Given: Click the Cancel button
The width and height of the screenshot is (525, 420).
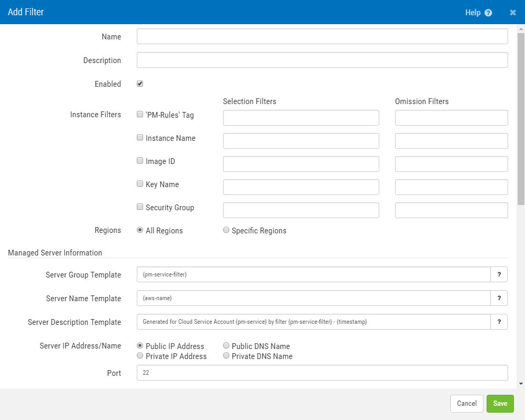Looking at the screenshot, I should 467,403.
